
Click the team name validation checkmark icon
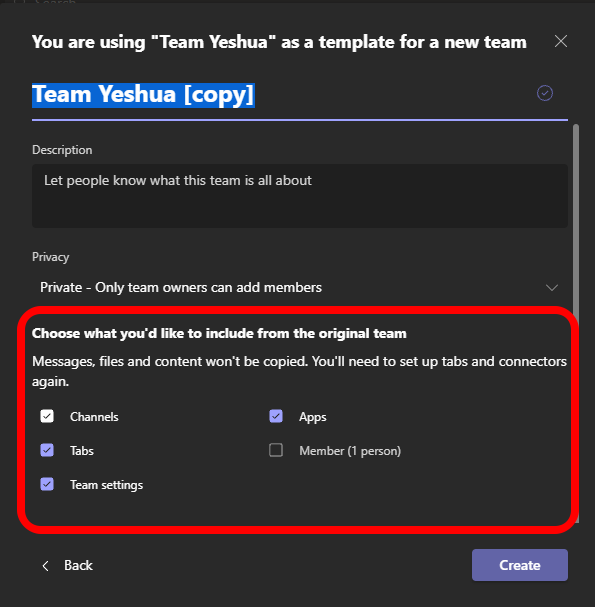point(545,93)
